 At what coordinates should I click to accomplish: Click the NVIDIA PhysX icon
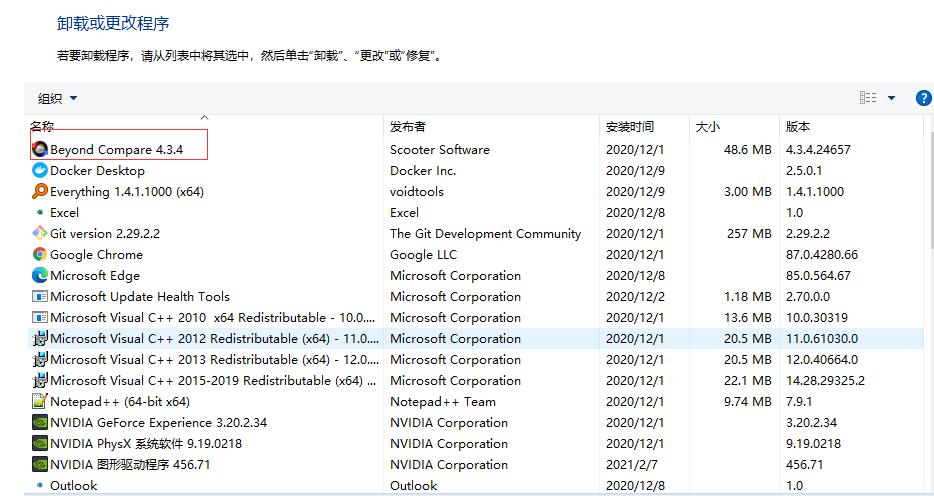pos(40,444)
